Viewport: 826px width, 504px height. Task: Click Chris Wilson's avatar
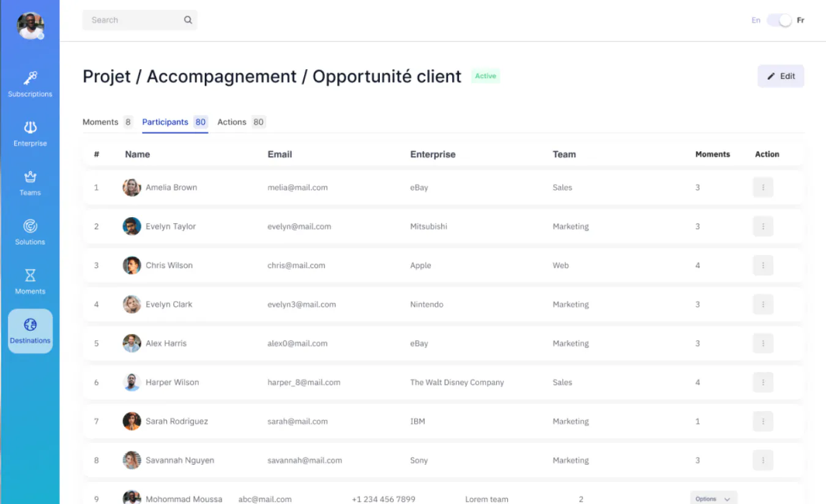point(132,265)
